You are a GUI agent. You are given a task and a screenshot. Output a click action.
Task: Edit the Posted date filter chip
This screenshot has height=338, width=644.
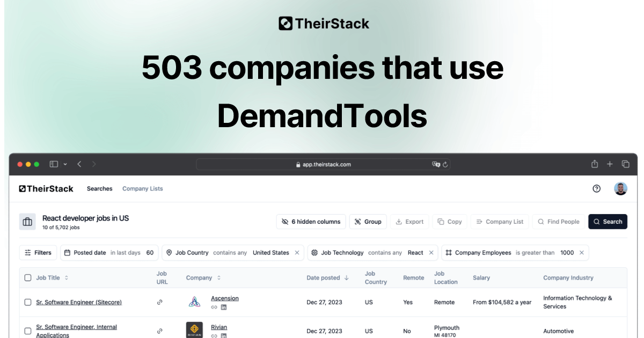click(109, 253)
